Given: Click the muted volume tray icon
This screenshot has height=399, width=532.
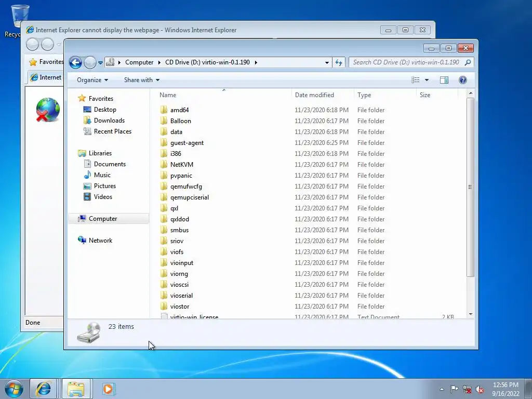Looking at the screenshot, I should (480, 390).
